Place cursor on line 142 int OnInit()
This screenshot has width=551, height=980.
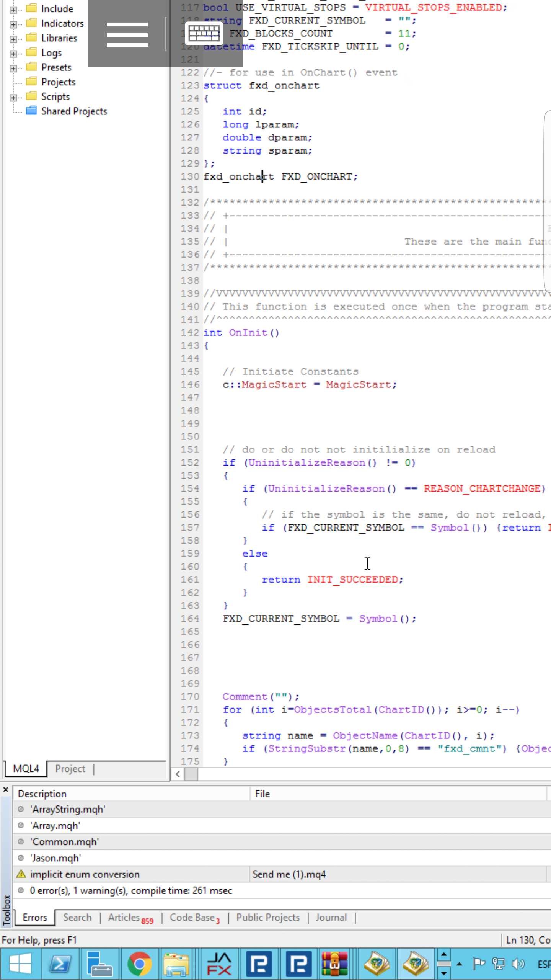pyautogui.click(x=241, y=332)
